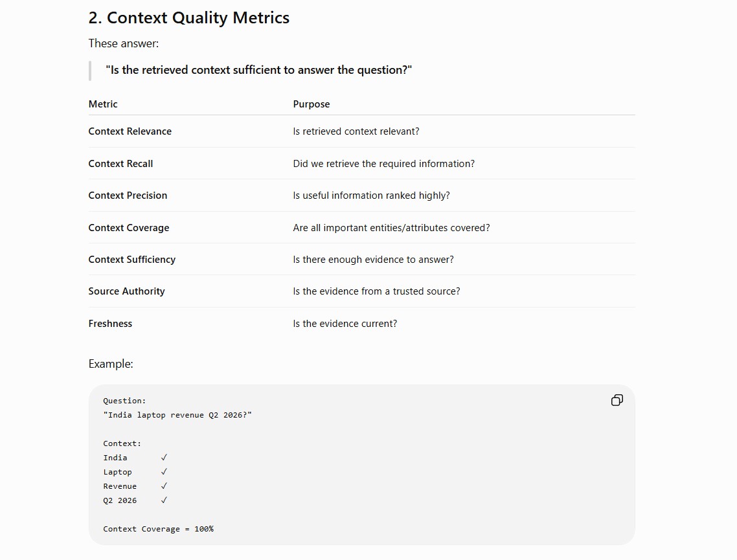
Task: Click the checkmark next to Q2 2026
Action: 164,500
